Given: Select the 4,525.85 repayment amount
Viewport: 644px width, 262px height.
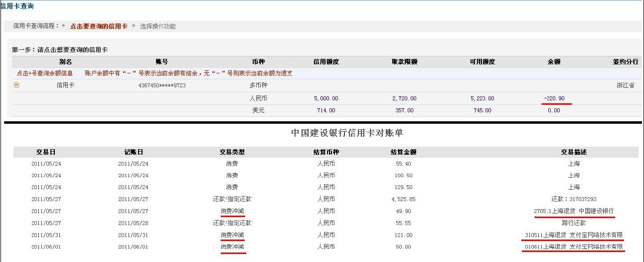Looking at the screenshot, I should click(404, 199).
